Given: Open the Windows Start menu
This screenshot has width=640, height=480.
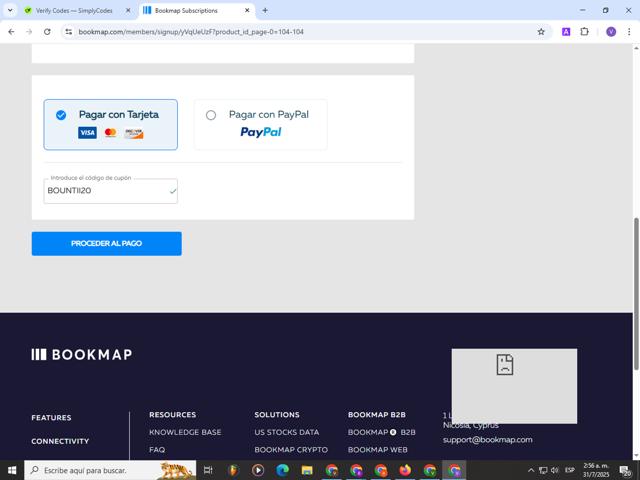Looking at the screenshot, I should tap(12, 470).
